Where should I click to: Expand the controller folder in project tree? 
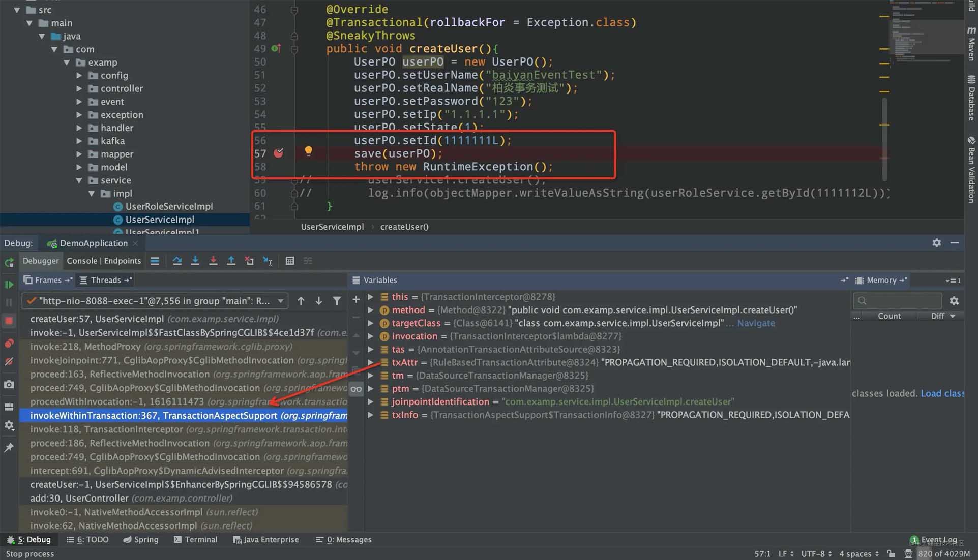click(79, 88)
